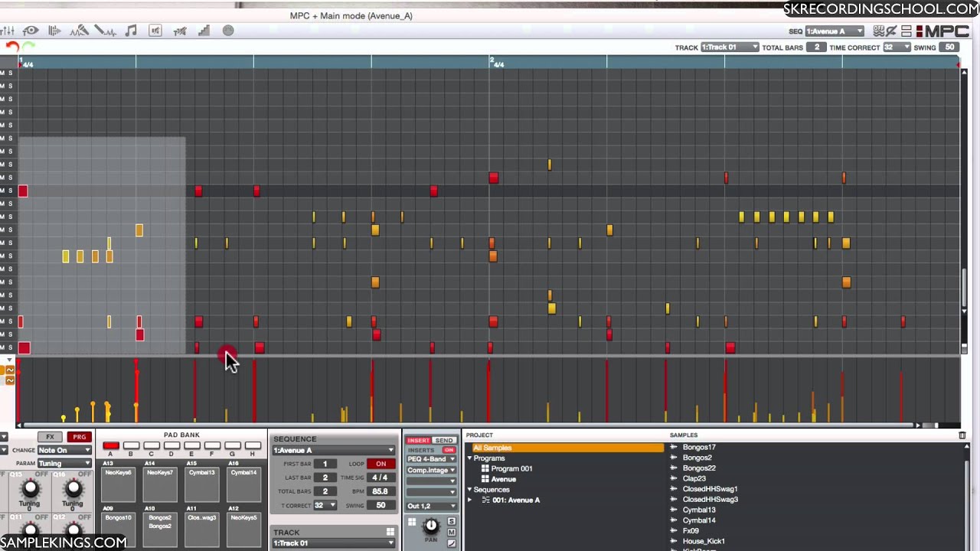980x551 pixels.
Task: Switch to the PRG tab
Action: 79,437
